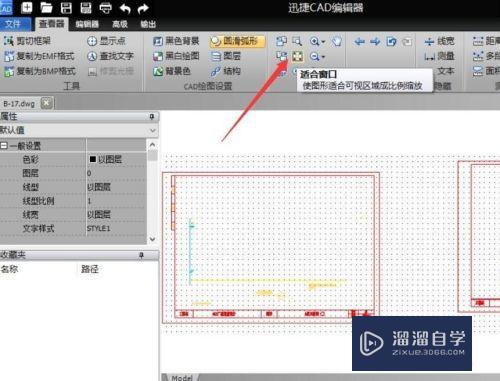Switch to the 编辑器 ribbon tab
500x381 pixels.
(x=87, y=24)
